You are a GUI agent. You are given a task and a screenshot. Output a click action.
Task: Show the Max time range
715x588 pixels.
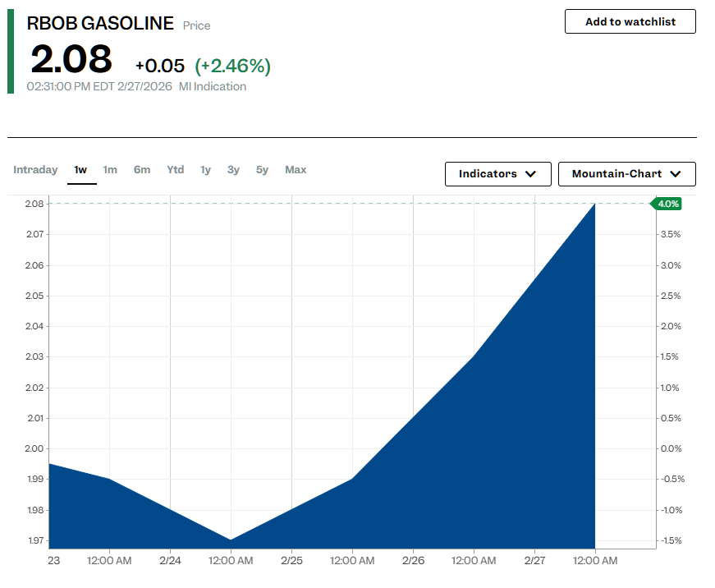coord(296,170)
